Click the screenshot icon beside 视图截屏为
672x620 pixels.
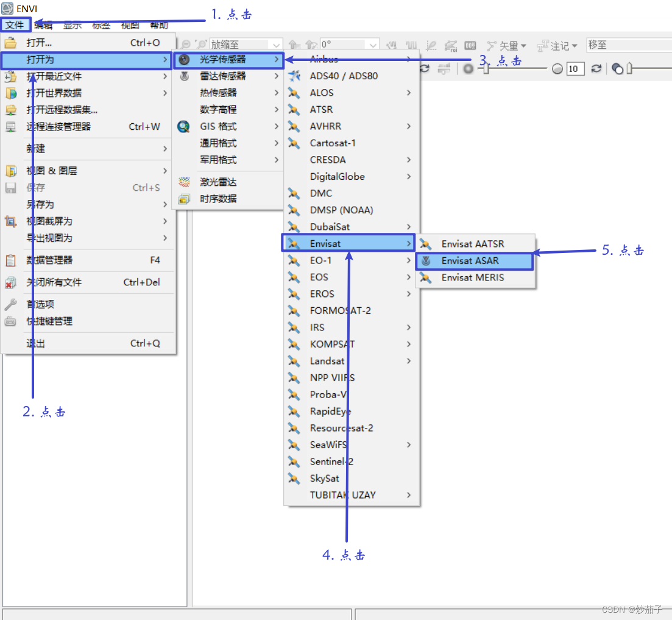11,221
